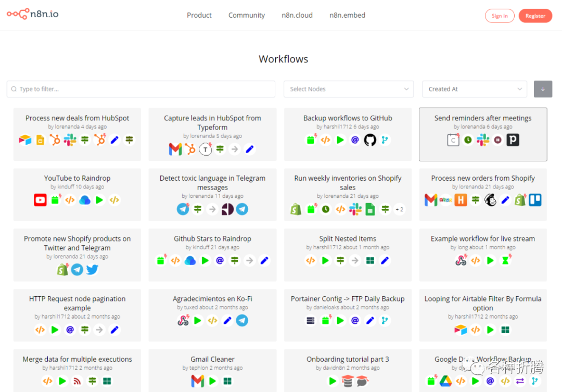Click Mailchimp icon in 'Process new orders from Shopify'

point(490,200)
